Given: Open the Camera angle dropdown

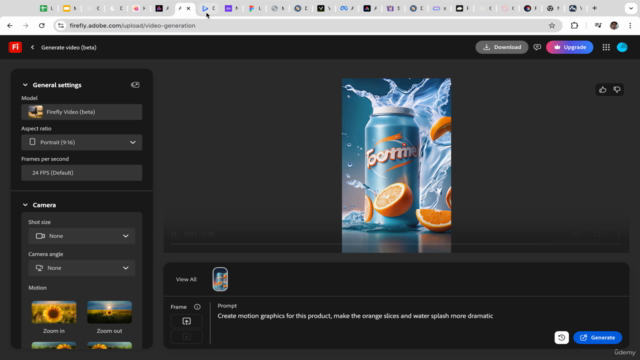Looking at the screenshot, I should pyautogui.click(x=82, y=268).
